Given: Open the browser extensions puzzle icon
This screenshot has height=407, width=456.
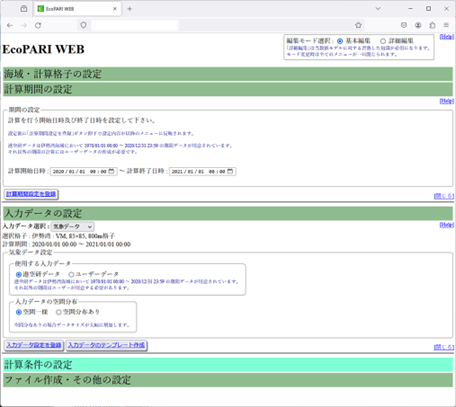Looking at the screenshot, I should click(x=432, y=25).
